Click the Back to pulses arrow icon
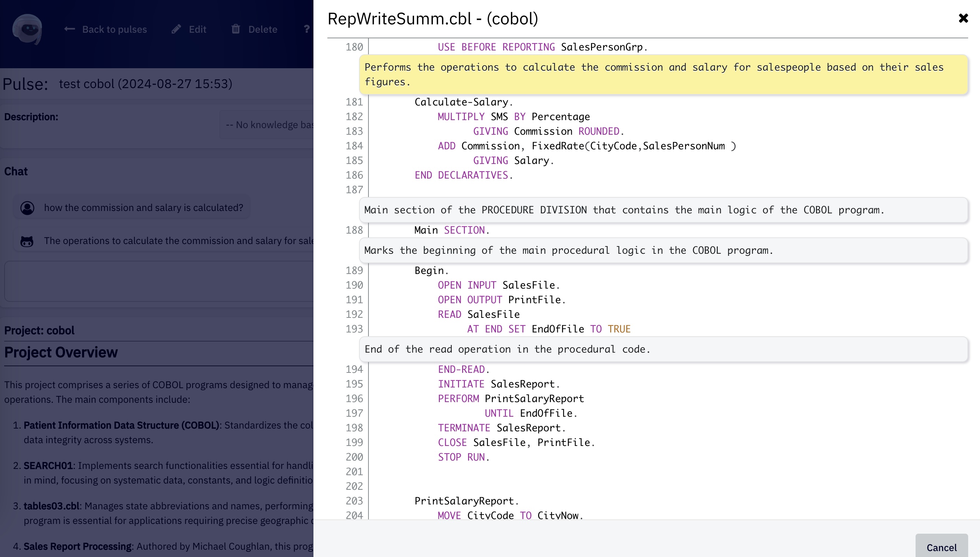Screen dimensions: 980x557 69,29
